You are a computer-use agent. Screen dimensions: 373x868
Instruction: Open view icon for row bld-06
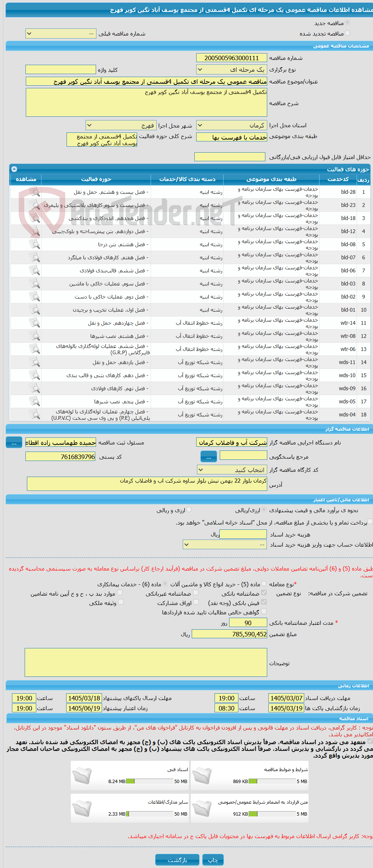point(34,271)
